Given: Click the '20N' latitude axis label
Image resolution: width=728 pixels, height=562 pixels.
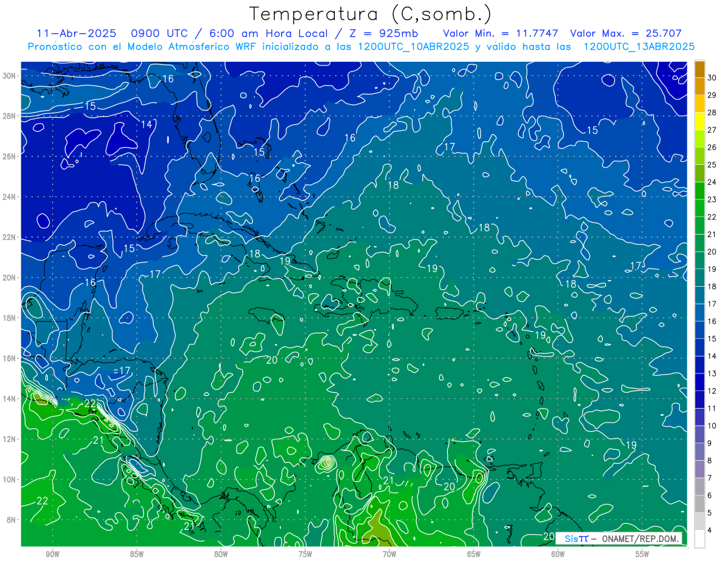Looking at the screenshot, I should (10, 277).
